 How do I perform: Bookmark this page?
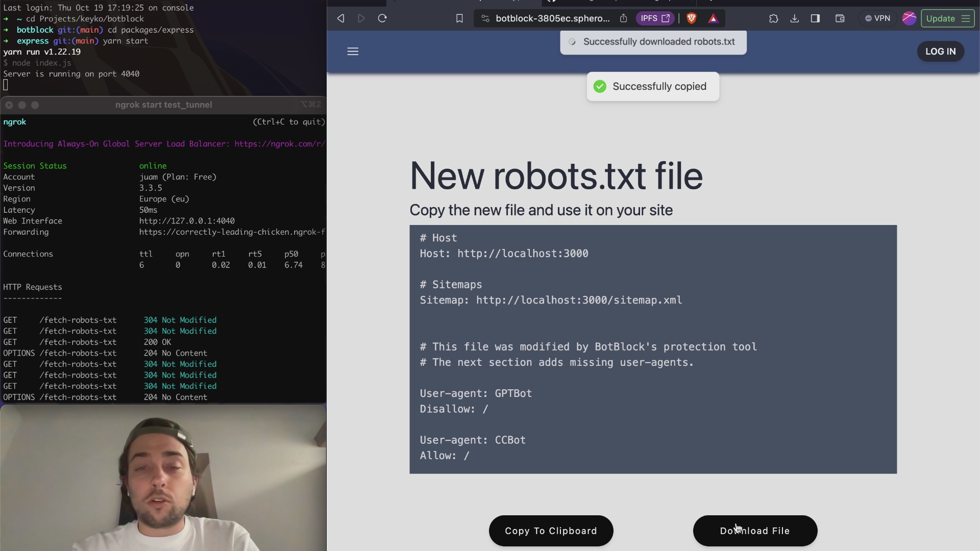click(x=459, y=18)
